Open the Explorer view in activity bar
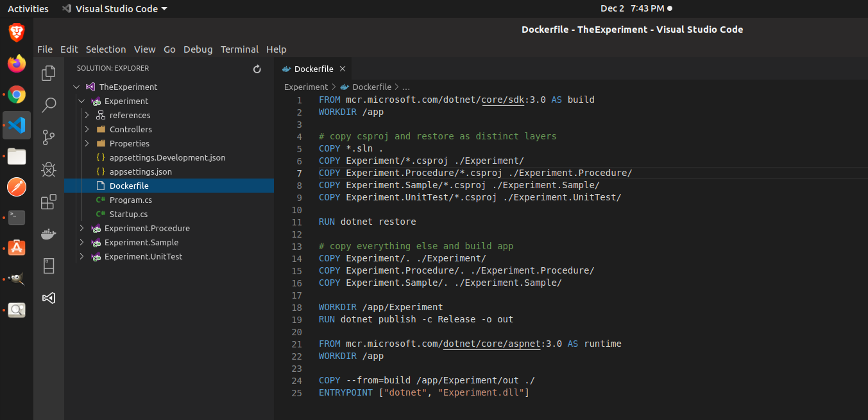The image size is (868, 420). click(49, 73)
